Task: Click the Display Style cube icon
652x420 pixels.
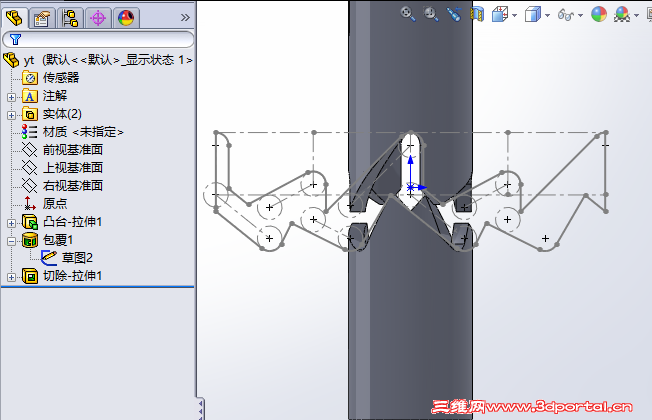Action: pyautogui.click(x=533, y=15)
